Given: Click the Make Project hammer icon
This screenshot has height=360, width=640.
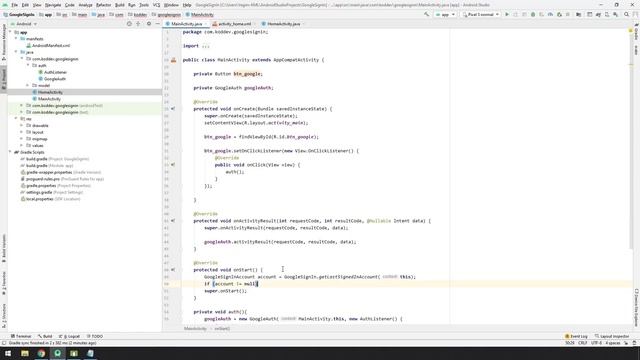Looking at the screenshot, I should (427, 14).
